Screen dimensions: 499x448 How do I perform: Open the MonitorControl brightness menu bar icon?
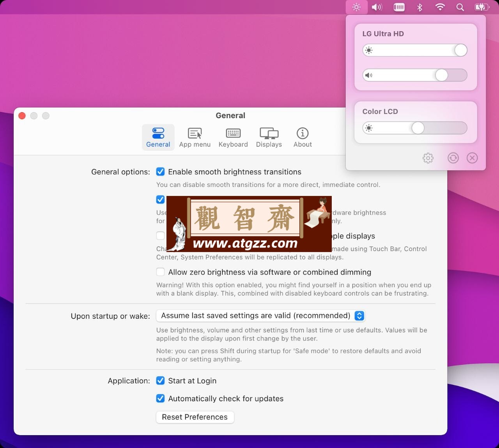(x=356, y=7)
